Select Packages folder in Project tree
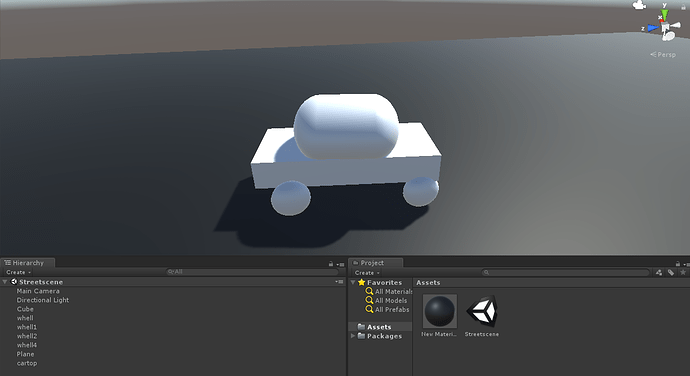Viewport: 690px width, 376px height. pyautogui.click(x=384, y=336)
